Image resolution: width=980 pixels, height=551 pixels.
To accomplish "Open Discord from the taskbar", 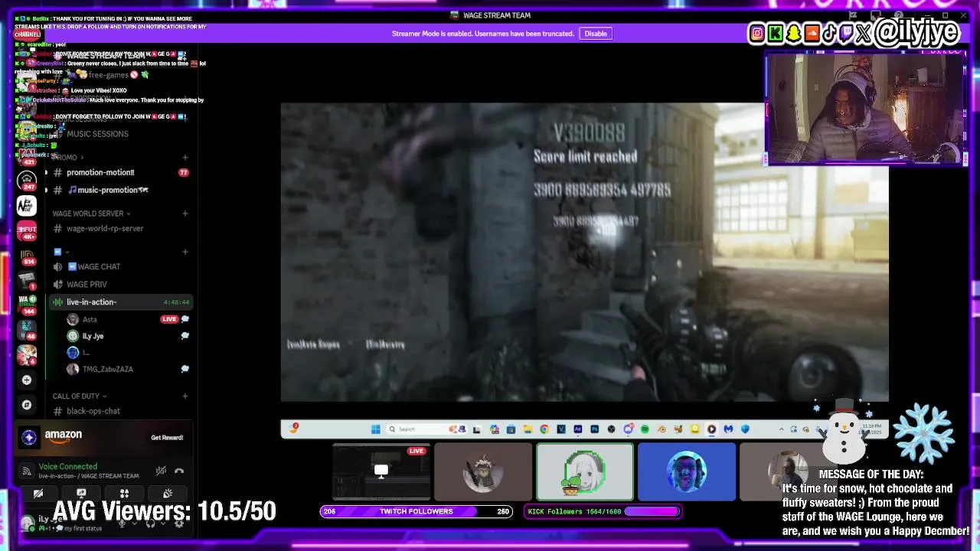I will (x=629, y=429).
